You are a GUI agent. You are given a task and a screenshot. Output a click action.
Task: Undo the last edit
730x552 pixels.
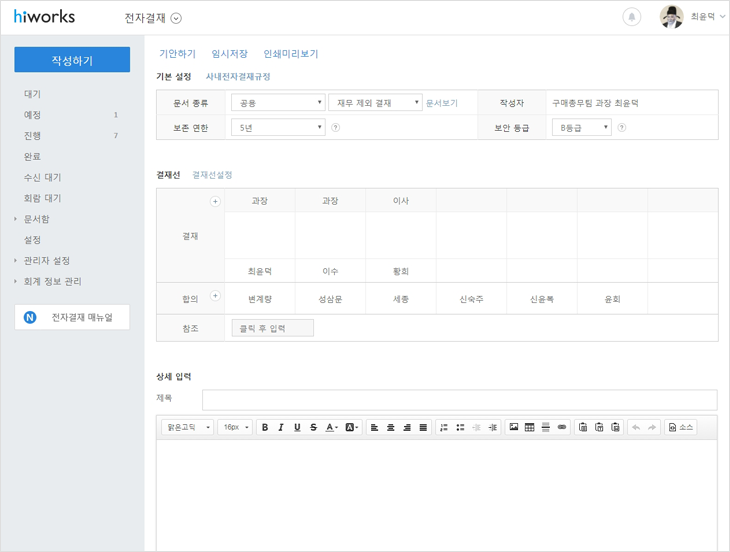(x=636, y=427)
